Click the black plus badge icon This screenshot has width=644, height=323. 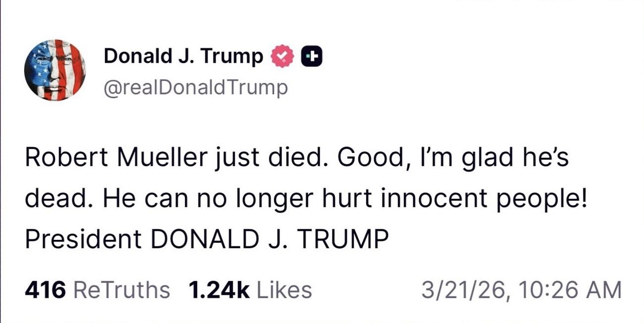click(x=312, y=57)
